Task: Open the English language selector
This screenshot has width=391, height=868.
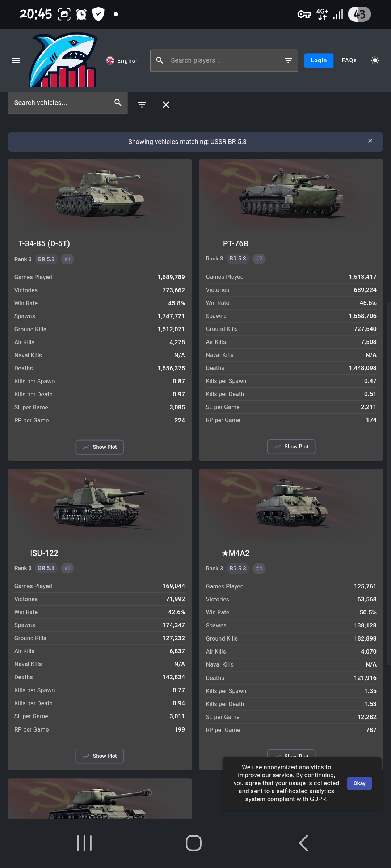Action: 122,60
